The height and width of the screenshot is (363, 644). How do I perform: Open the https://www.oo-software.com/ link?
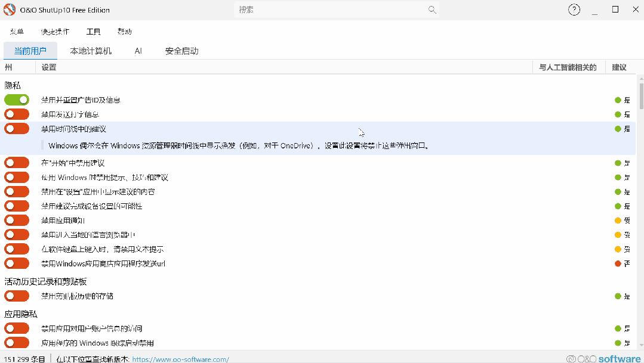[180, 359]
